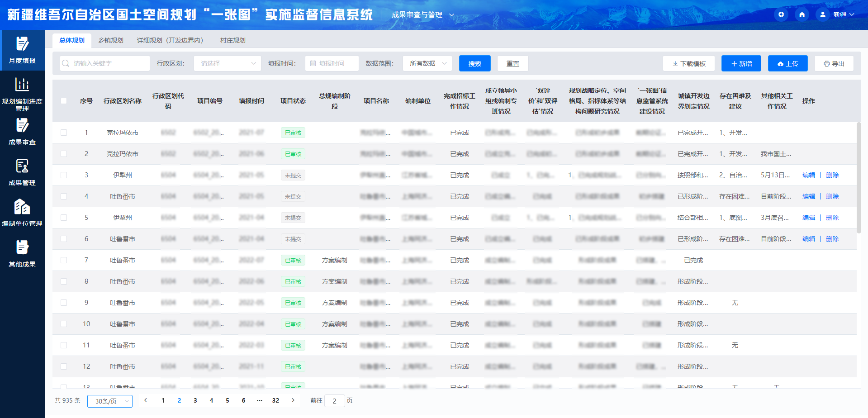Select 其他成果 sidebar icon
Image resolution: width=868 pixels, height=418 pixels.
(22, 254)
